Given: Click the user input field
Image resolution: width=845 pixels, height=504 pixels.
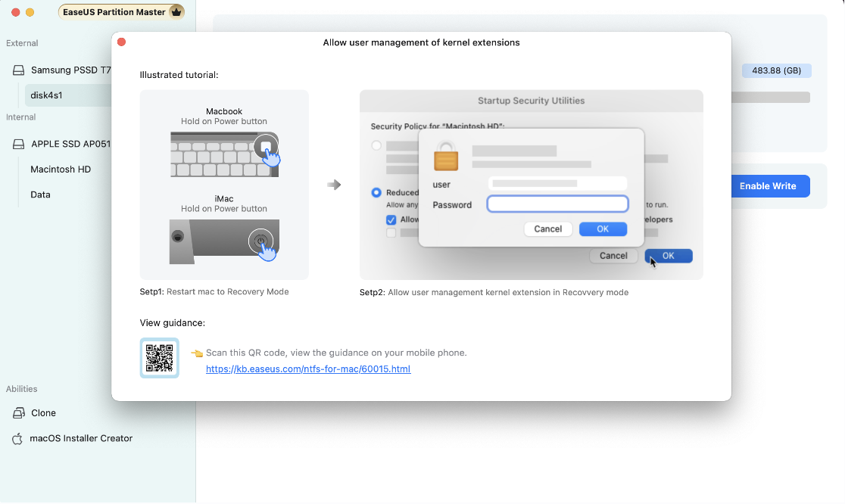Looking at the screenshot, I should (558, 184).
